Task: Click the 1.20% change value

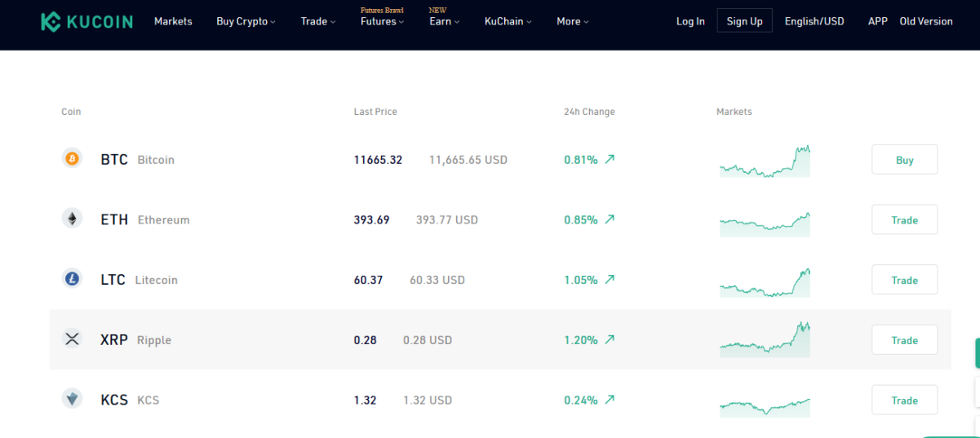Action: pyautogui.click(x=581, y=340)
